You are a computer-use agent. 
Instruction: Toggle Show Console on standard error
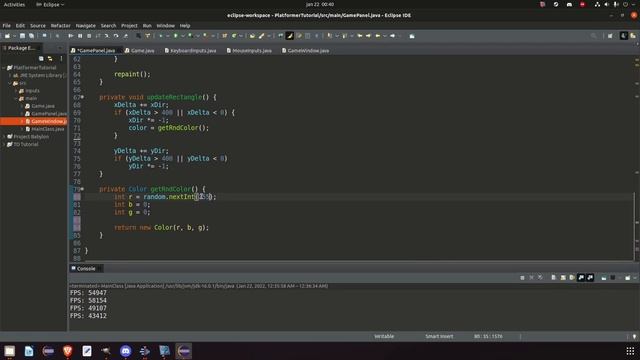590,278
